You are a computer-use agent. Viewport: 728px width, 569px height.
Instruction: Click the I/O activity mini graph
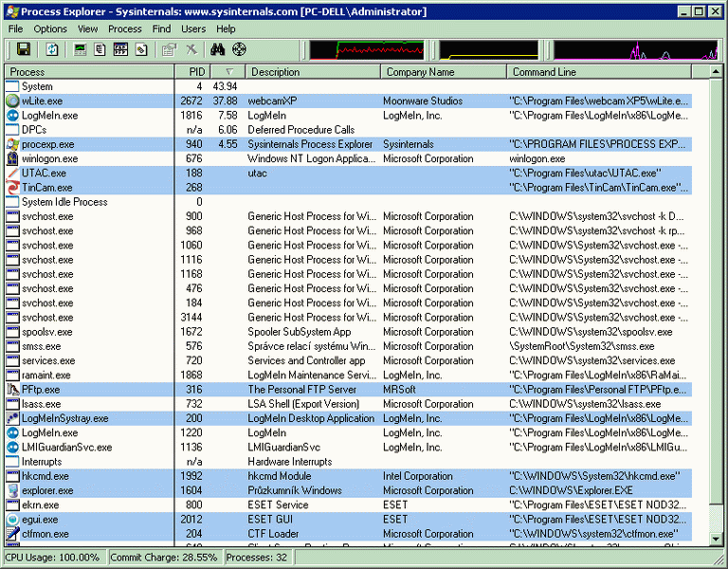pos(636,50)
